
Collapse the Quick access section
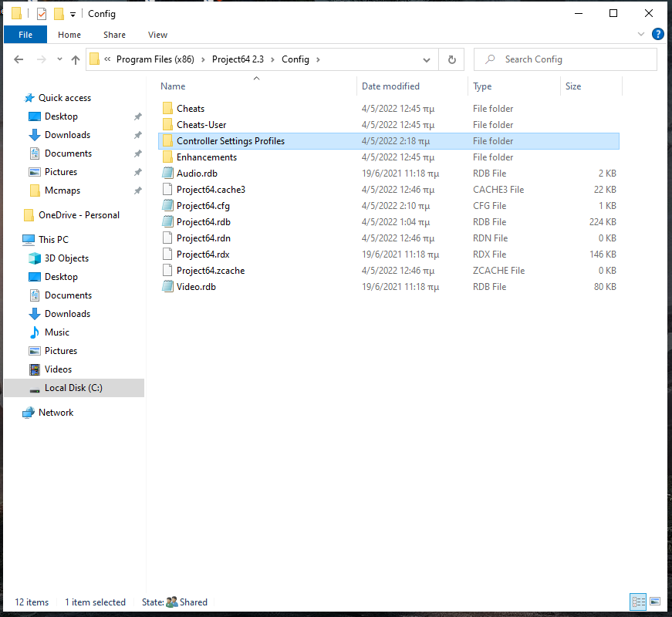[x=17, y=98]
